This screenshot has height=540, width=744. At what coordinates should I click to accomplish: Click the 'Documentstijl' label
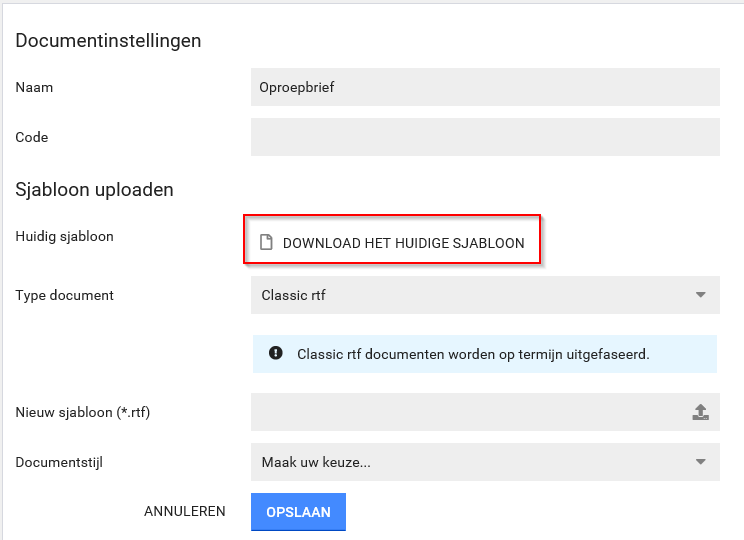click(x=59, y=462)
